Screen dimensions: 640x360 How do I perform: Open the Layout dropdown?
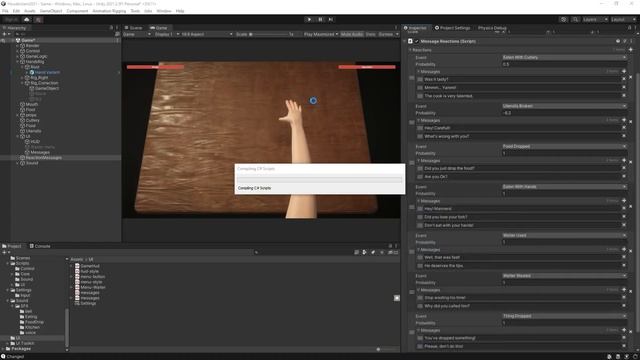click(x=623, y=19)
